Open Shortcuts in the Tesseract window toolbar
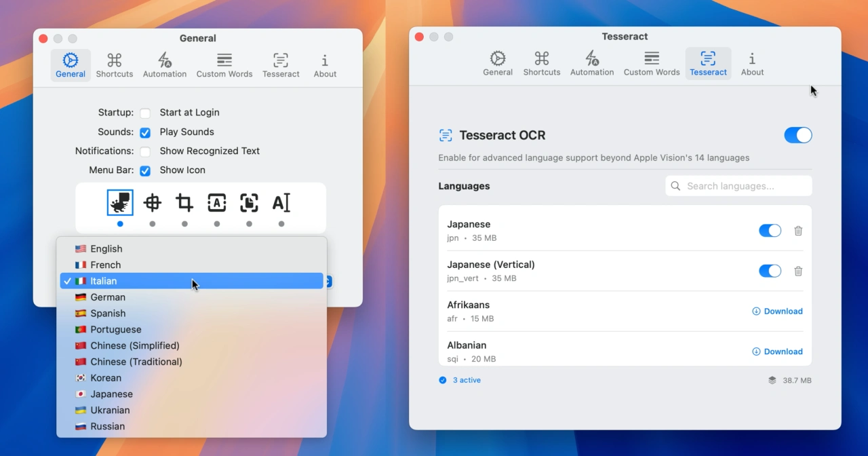Image resolution: width=868 pixels, height=456 pixels. tap(541, 64)
